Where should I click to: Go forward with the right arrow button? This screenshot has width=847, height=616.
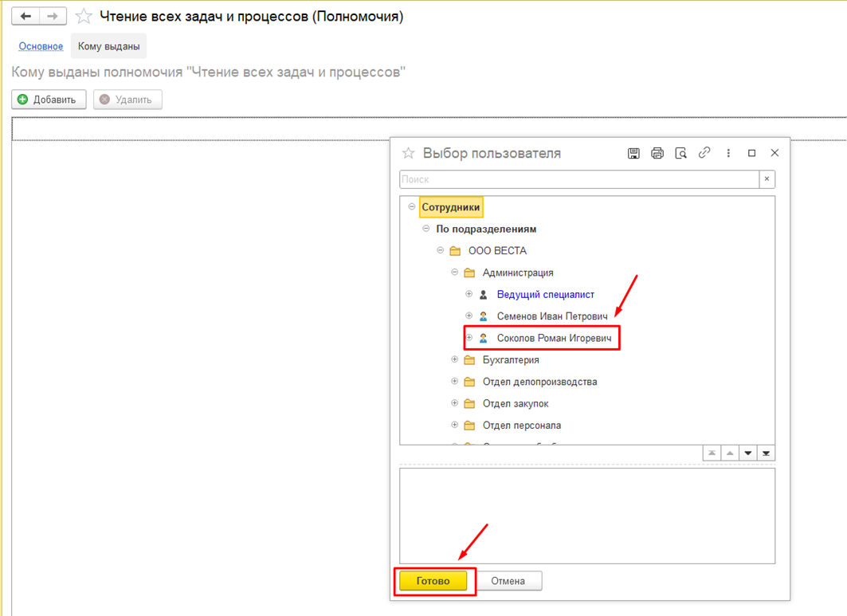pos(53,16)
